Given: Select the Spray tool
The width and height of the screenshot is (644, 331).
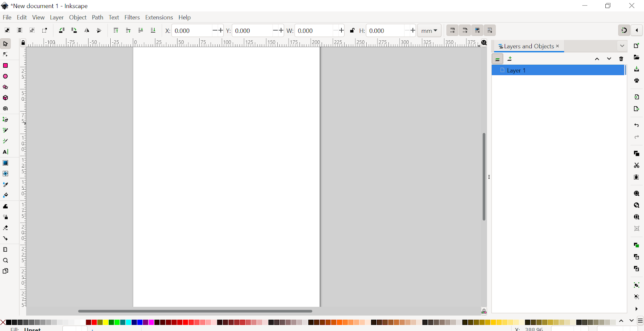Looking at the screenshot, I should (x=6, y=217).
